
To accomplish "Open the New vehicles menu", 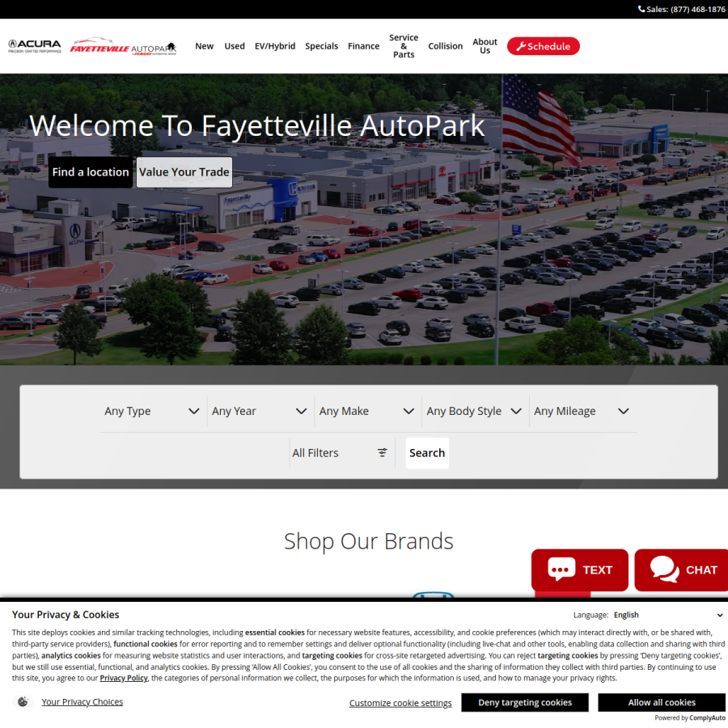I will pyautogui.click(x=205, y=46).
